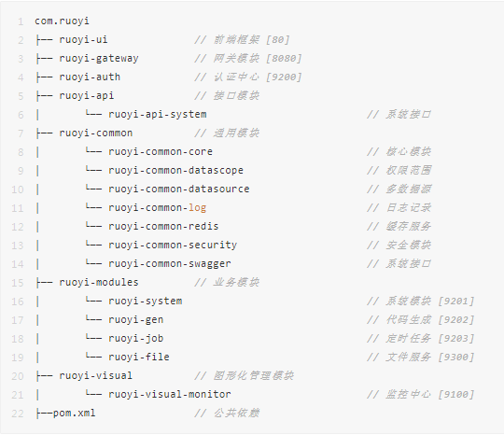Click the ruoyi-modules parent module
This screenshot has height=435, width=504.
click(x=99, y=282)
